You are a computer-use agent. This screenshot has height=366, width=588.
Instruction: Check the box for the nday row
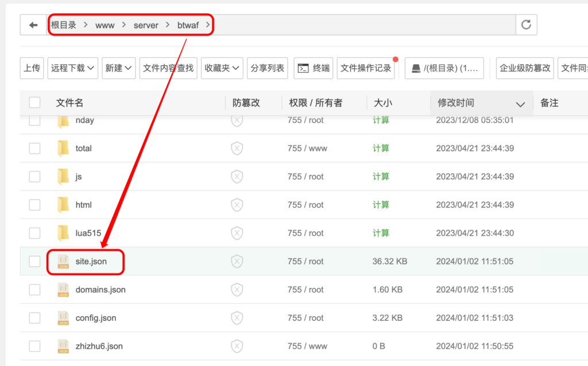click(34, 120)
